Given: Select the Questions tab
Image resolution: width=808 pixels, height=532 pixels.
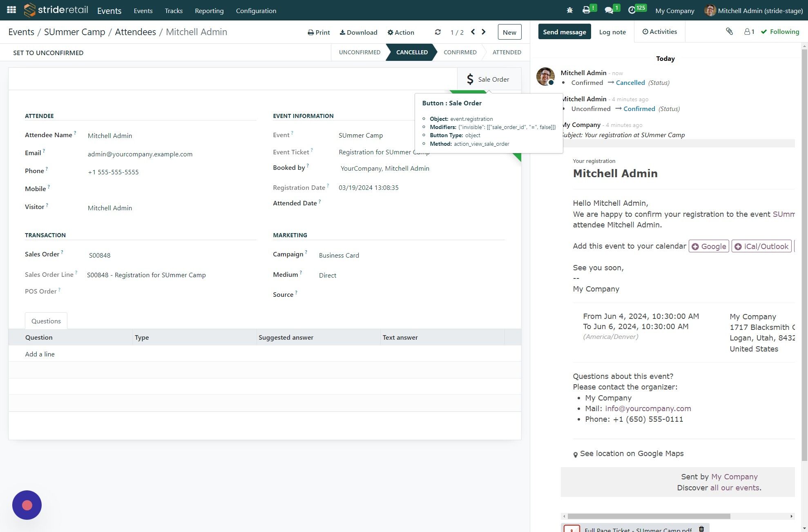Looking at the screenshot, I should [x=46, y=321].
